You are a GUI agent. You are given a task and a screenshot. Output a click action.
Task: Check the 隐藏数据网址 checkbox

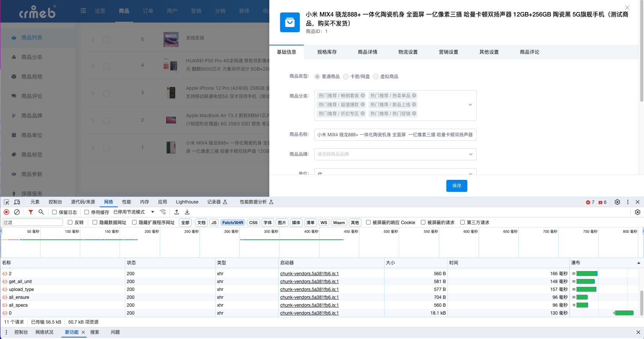point(95,222)
